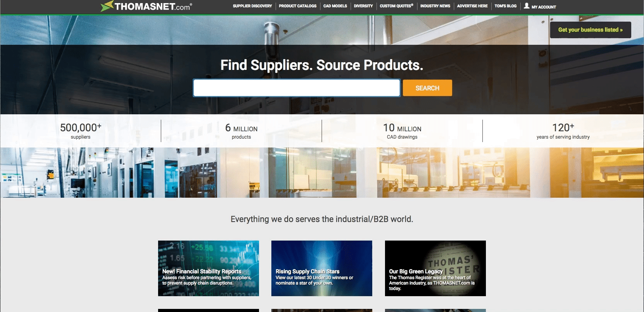This screenshot has height=312, width=644.
Task: Click the 10 million CAD drawings statistic
Action: 402,131
